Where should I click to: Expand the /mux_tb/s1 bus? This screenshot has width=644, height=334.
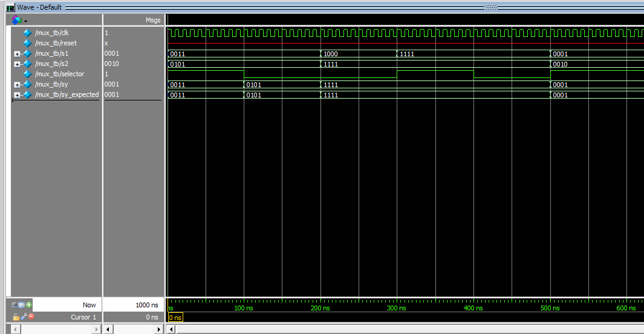pyautogui.click(x=17, y=54)
